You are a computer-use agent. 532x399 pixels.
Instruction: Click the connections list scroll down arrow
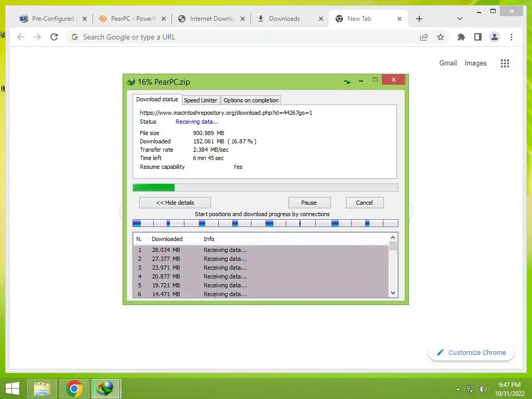(393, 293)
